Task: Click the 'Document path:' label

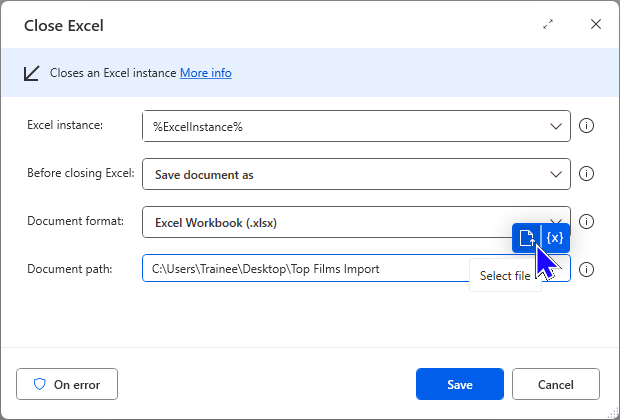Action: coord(70,269)
